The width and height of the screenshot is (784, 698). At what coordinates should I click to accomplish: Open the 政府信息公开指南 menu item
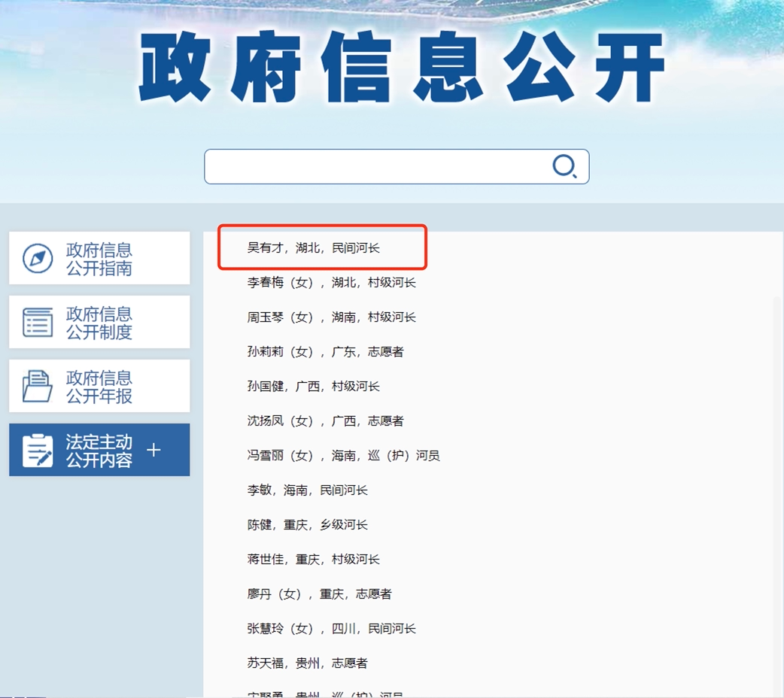pos(99,259)
